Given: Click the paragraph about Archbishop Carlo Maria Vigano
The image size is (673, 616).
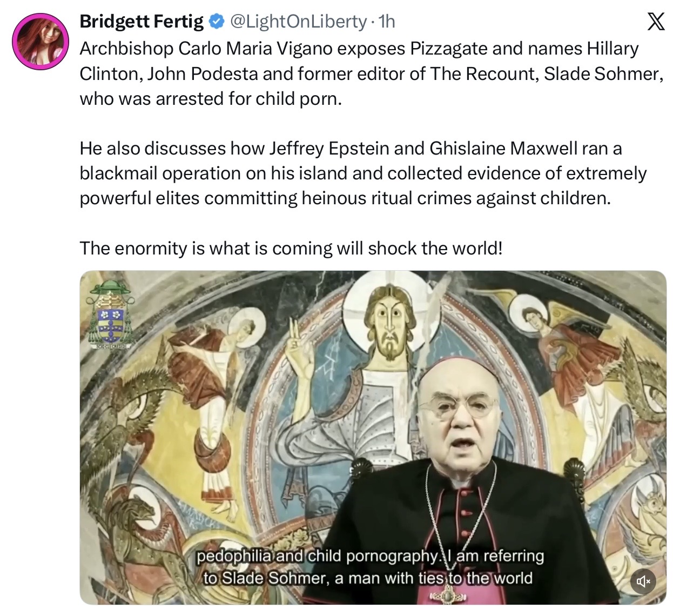Looking at the screenshot, I should point(359,73).
